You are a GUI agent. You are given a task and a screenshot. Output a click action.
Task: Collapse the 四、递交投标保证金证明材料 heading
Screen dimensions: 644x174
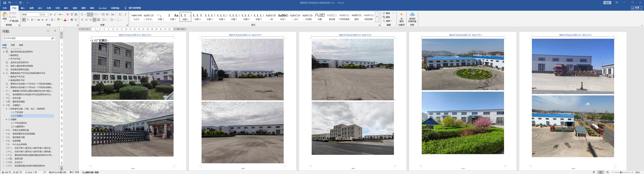pyautogui.click(x=4, y=52)
